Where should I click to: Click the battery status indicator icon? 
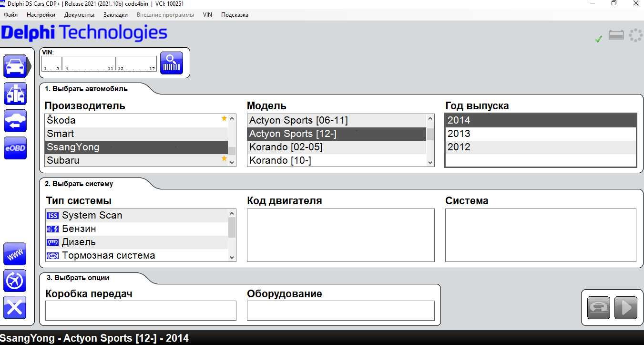[616, 35]
